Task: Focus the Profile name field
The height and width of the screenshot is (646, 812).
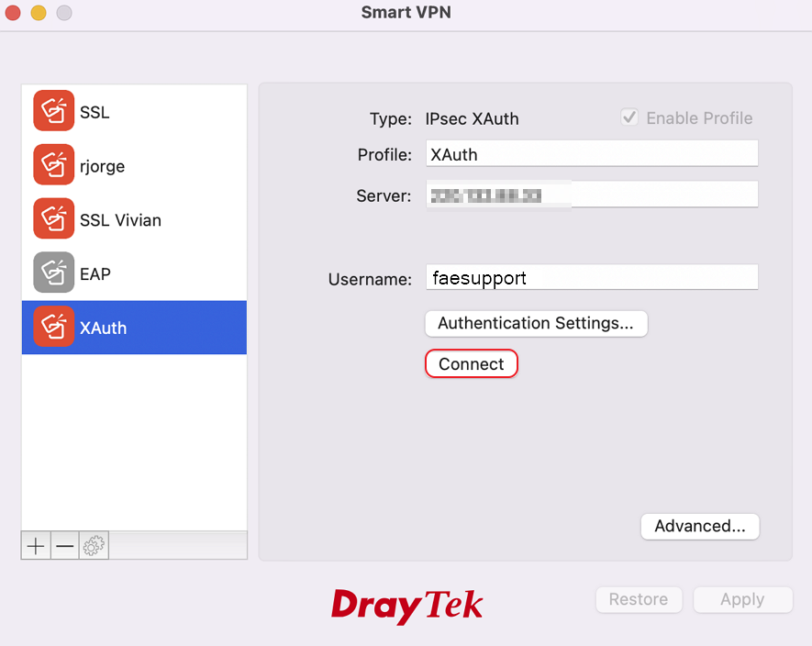Action: (592, 154)
